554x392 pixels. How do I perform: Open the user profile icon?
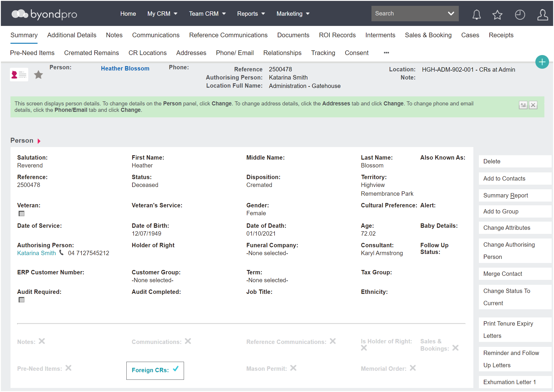point(542,14)
